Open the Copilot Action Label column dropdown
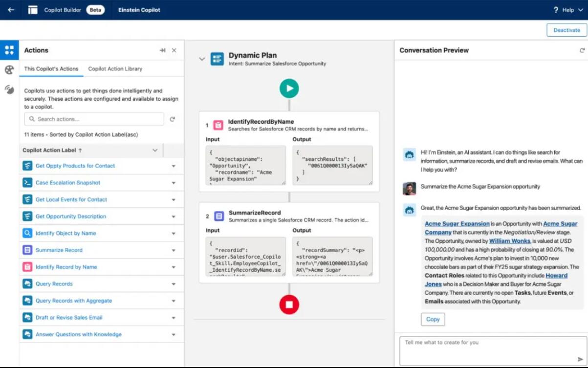Viewport: 588px width, 368px height. pos(155,151)
